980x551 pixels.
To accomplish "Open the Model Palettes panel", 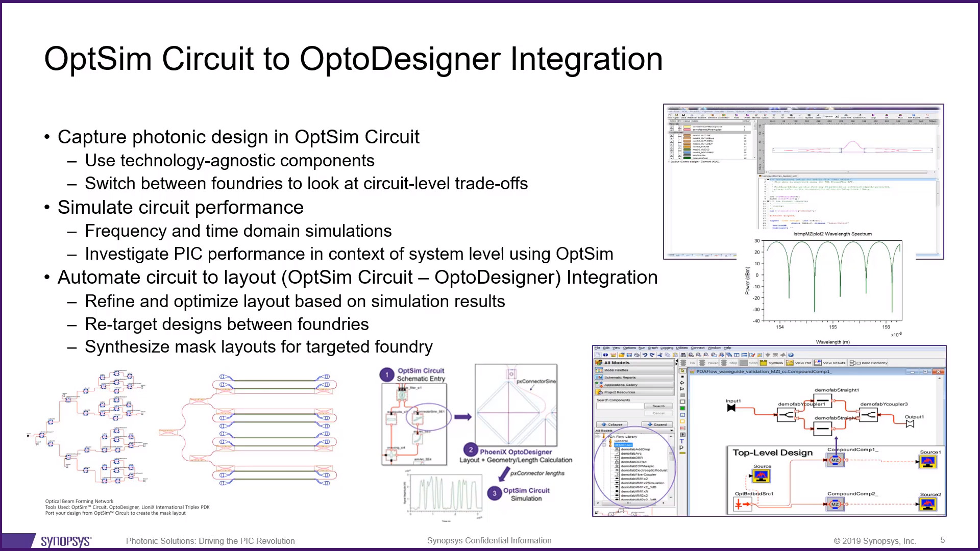I will tap(634, 370).
